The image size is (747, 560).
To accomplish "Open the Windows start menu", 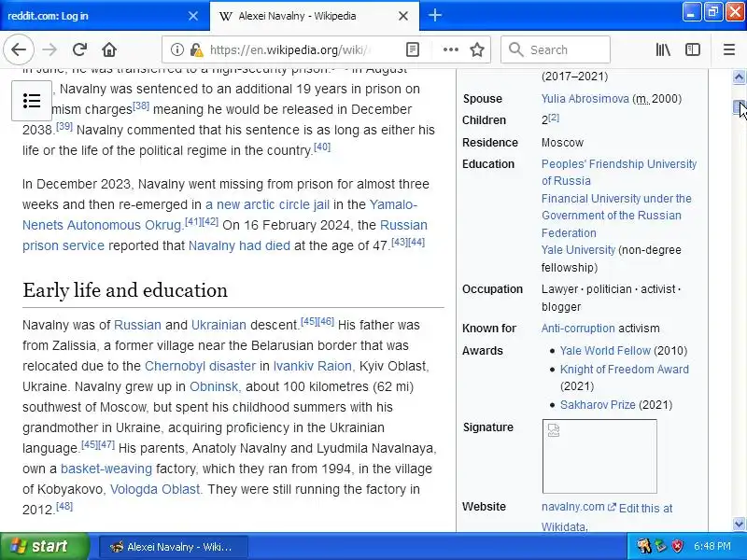I will [45, 546].
